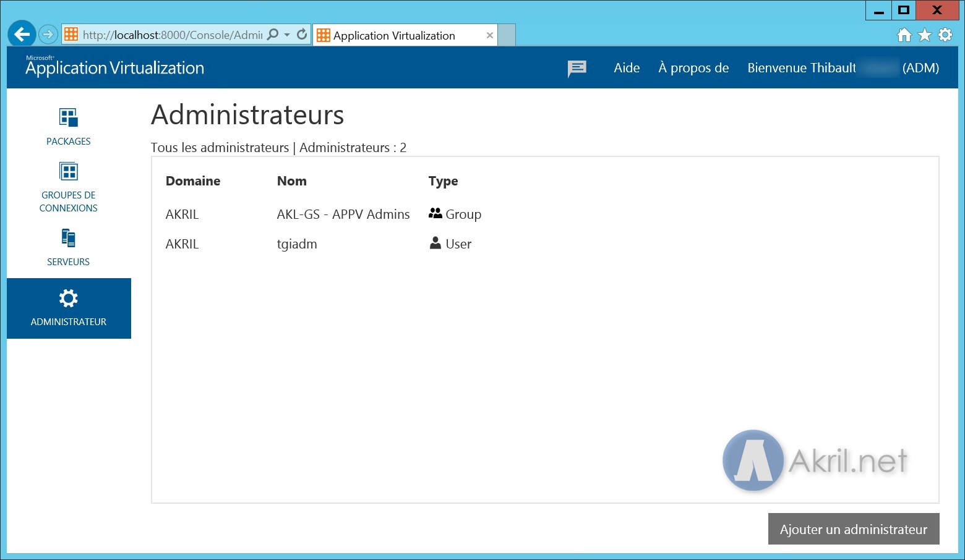The image size is (965, 560).
Task: Open the Packages section icon
Action: pos(68,117)
